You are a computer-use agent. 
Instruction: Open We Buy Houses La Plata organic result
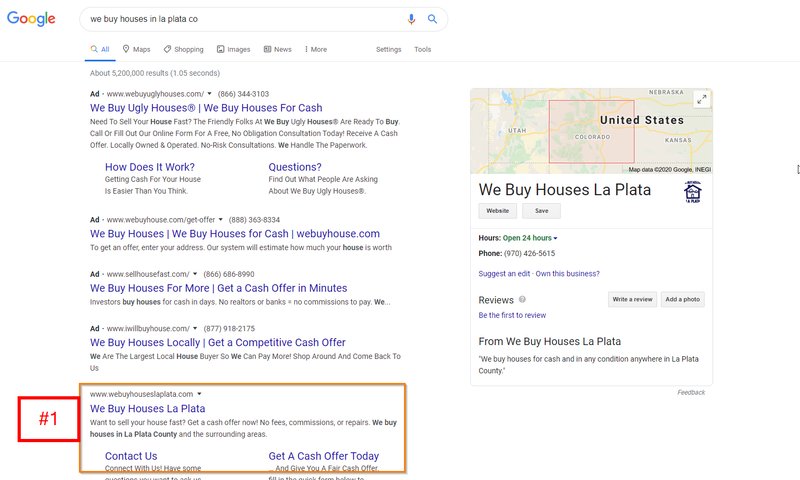coord(147,409)
